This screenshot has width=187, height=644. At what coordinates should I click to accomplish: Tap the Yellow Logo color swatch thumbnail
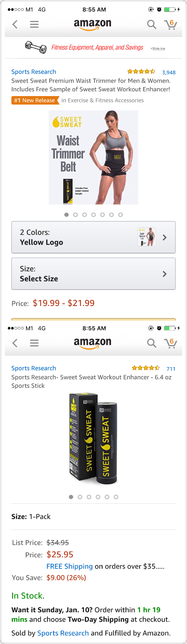(147, 237)
